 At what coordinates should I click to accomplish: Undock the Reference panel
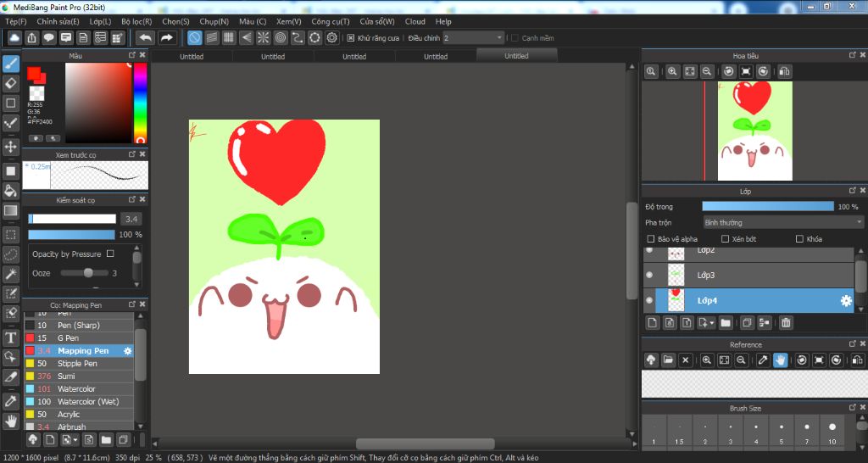853,344
